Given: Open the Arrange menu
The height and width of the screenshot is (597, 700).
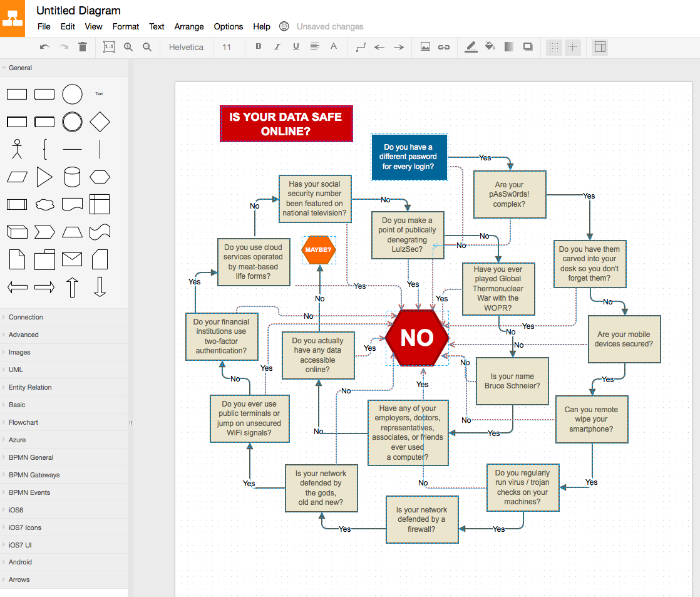Looking at the screenshot, I should [x=189, y=26].
